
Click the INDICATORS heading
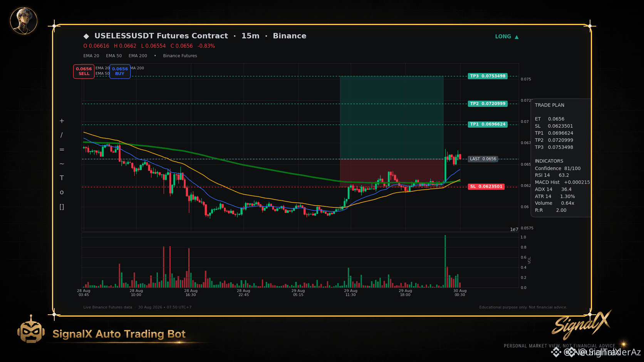point(549,161)
